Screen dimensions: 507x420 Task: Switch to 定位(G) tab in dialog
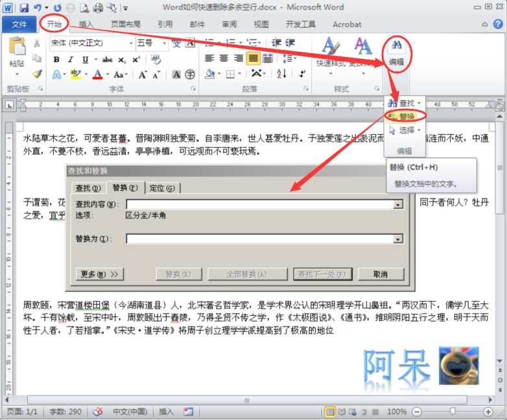162,188
